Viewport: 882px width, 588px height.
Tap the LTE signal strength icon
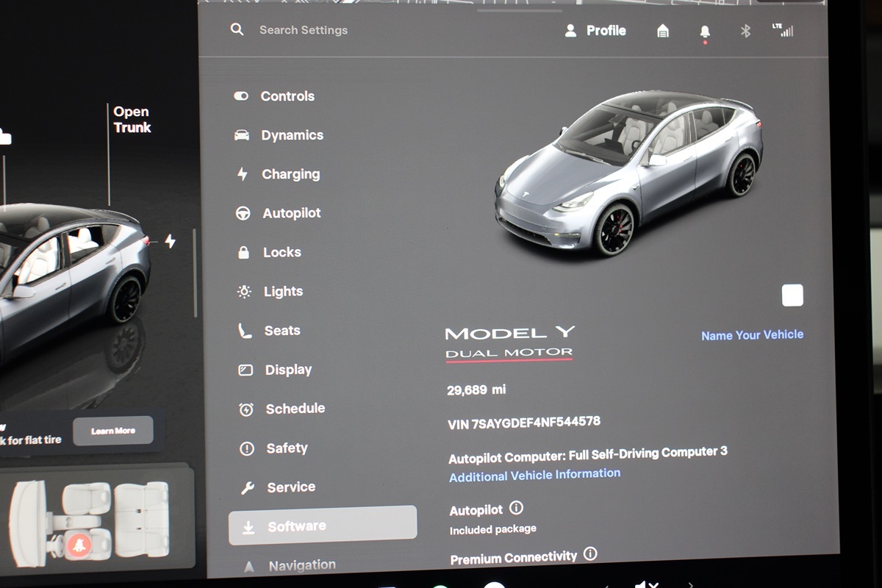(x=783, y=30)
